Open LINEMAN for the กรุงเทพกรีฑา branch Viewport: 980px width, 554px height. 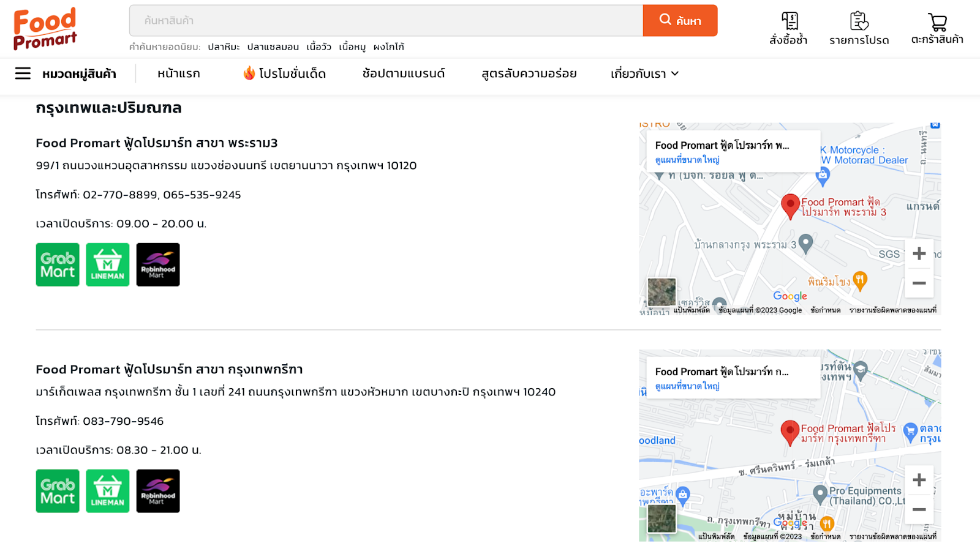(x=108, y=491)
